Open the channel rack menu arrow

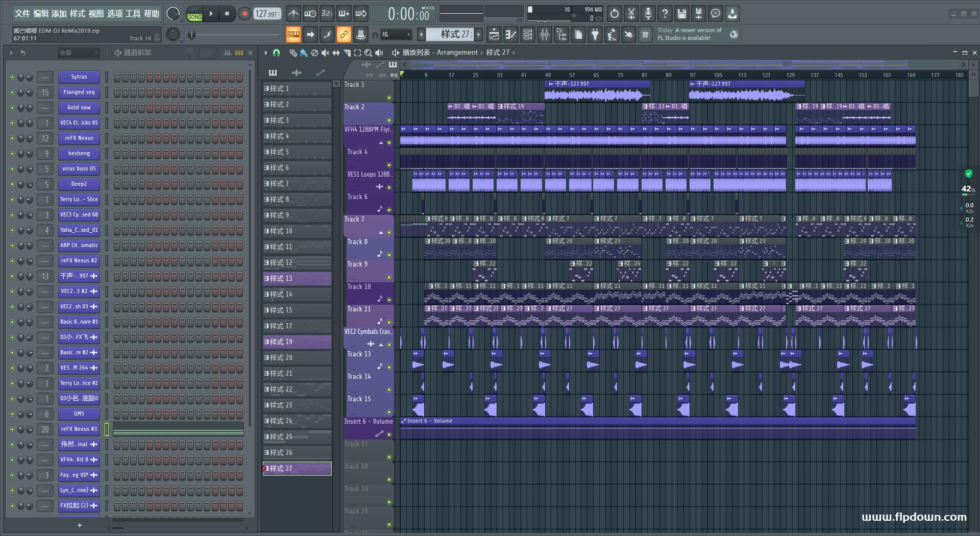tap(11, 53)
